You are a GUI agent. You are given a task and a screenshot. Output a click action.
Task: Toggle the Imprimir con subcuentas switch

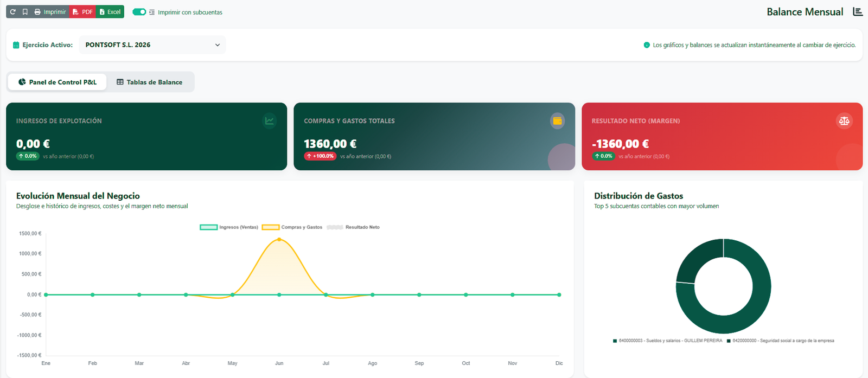click(139, 12)
